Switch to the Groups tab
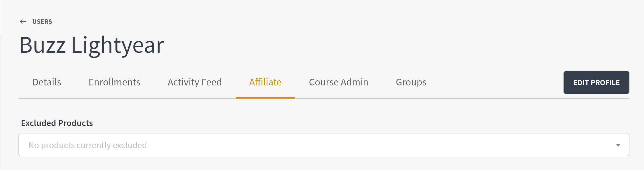The width and height of the screenshot is (644, 170). coord(411,82)
